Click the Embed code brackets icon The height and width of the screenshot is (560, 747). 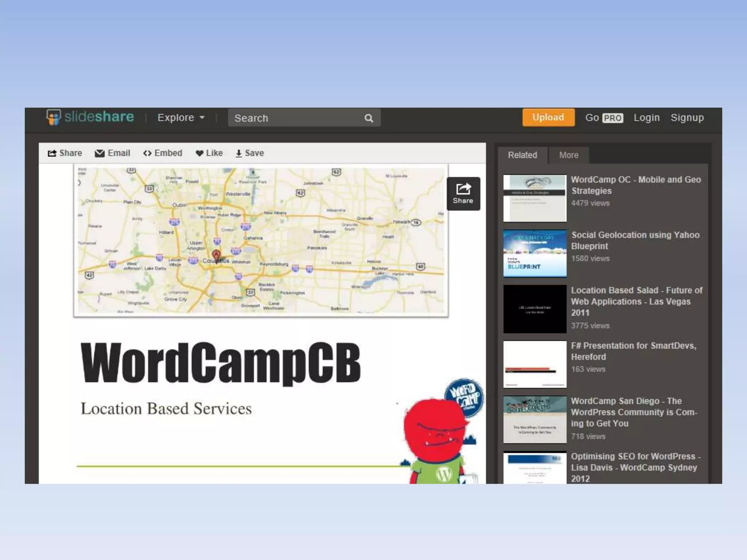[x=147, y=153]
